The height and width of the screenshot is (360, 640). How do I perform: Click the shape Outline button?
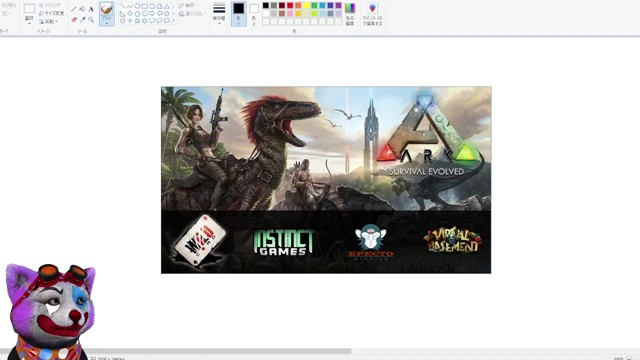point(189,5)
